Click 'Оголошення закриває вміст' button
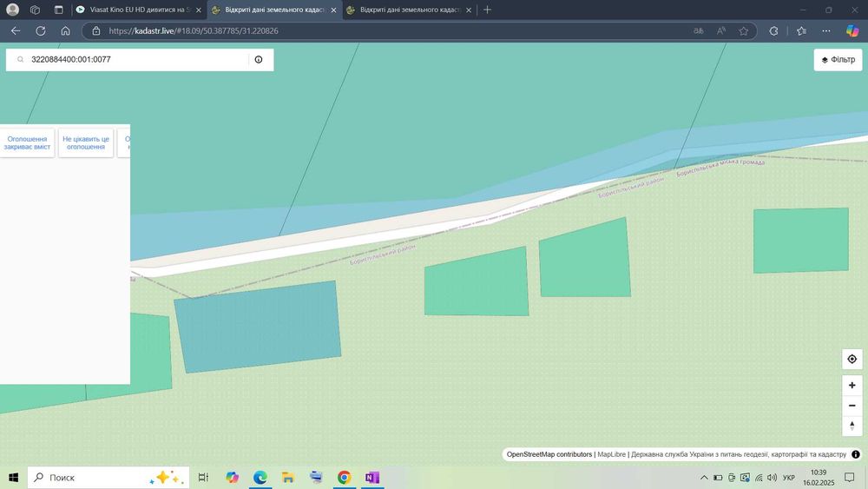 tap(27, 143)
